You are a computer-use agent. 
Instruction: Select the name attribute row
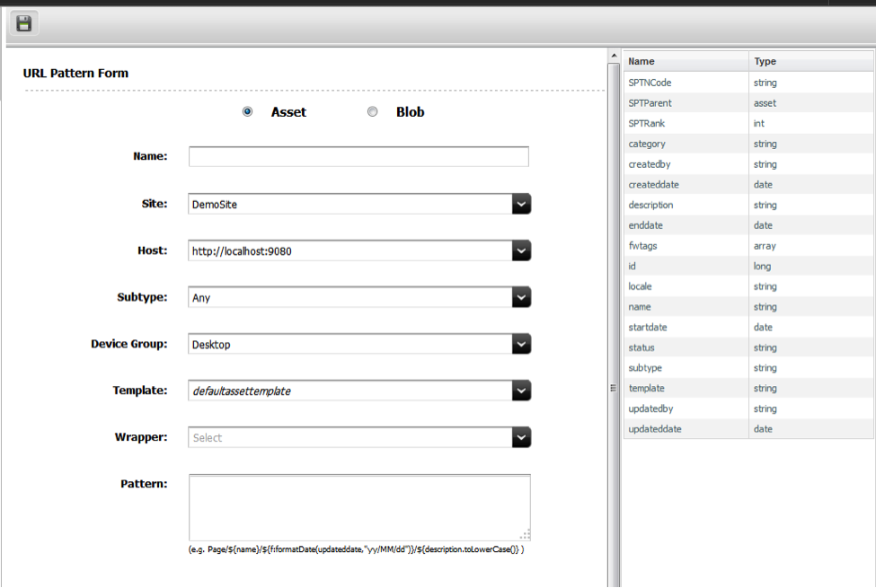pyautogui.click(x=748, y=307)
